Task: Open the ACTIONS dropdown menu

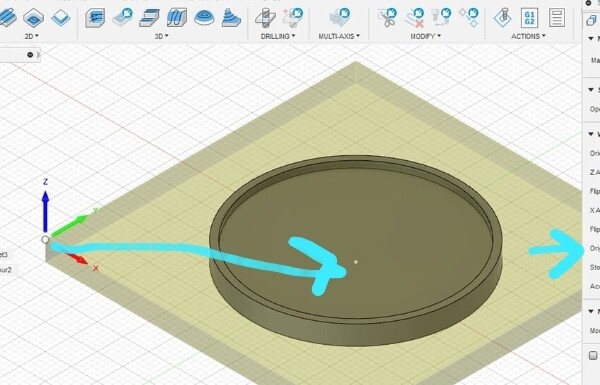Action: pyautogui.click(x=528, y=36)
